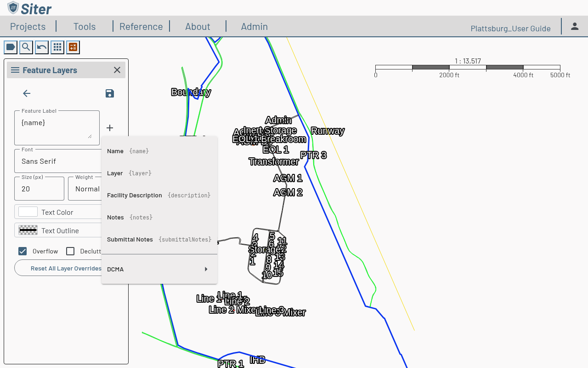This screenshot has width=588, height=368.
Task: Open the grid view toolbar icon
Action: [x=57, y=47]
